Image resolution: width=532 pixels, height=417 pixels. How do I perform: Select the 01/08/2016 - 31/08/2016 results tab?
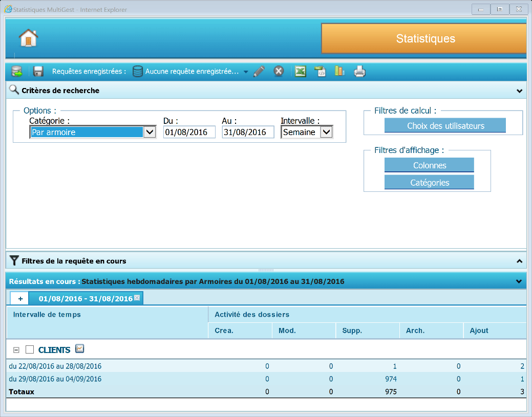[x=86, y=298]
